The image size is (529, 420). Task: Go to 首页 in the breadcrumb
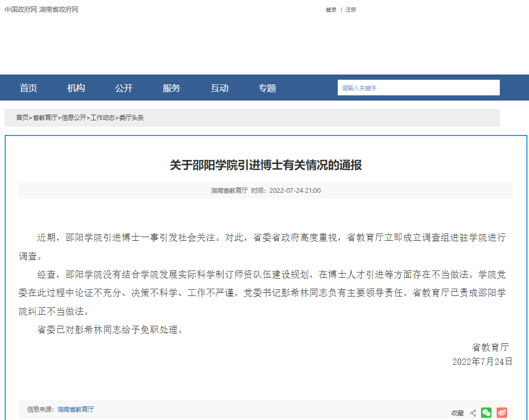(22, 117)
